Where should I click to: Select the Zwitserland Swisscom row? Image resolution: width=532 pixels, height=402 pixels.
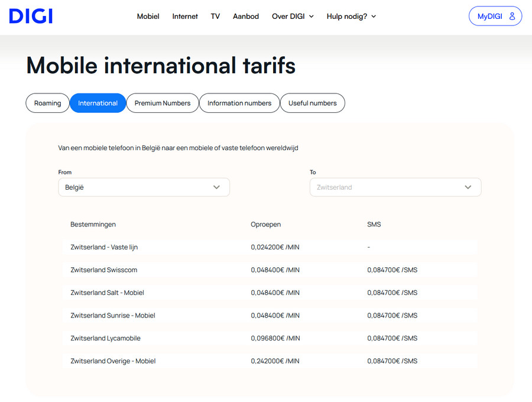coord(270,270)
